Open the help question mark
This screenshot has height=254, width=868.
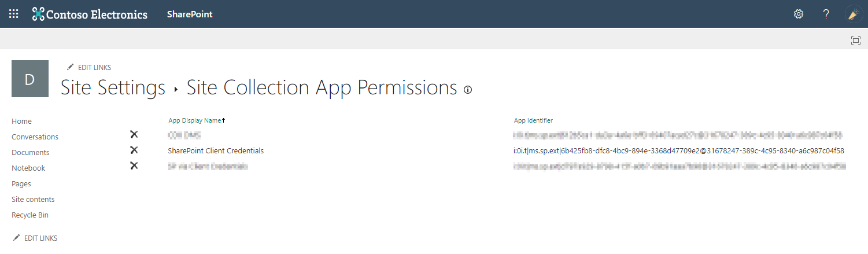pos(826,14)
